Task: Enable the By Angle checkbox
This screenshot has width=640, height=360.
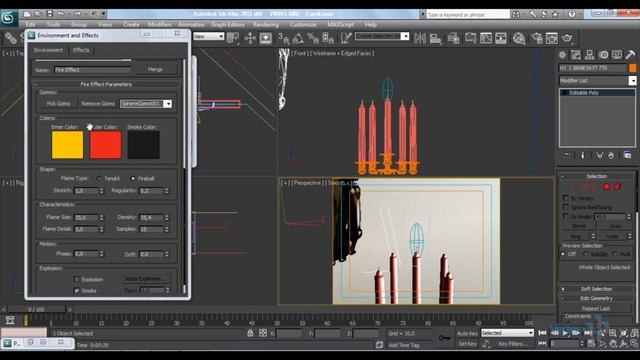Action: pos(566,216)
